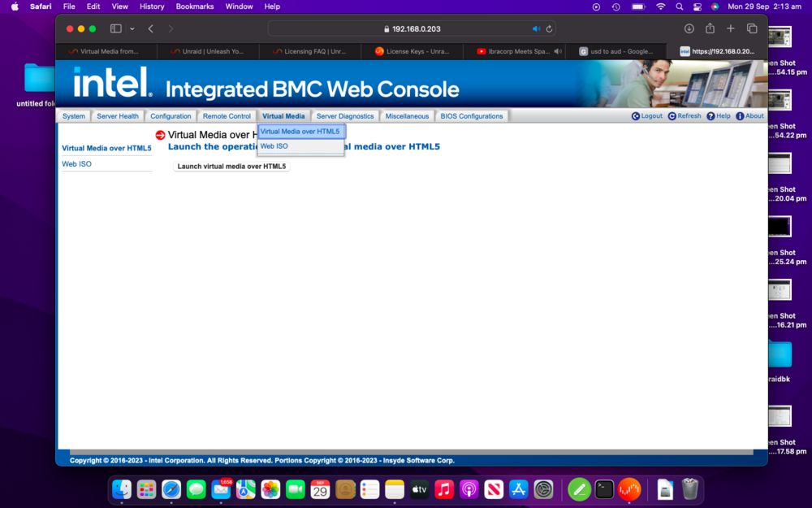Switch to Licensing FAQ | Unr... tab
812x508 pixels.
click(310, 51)
